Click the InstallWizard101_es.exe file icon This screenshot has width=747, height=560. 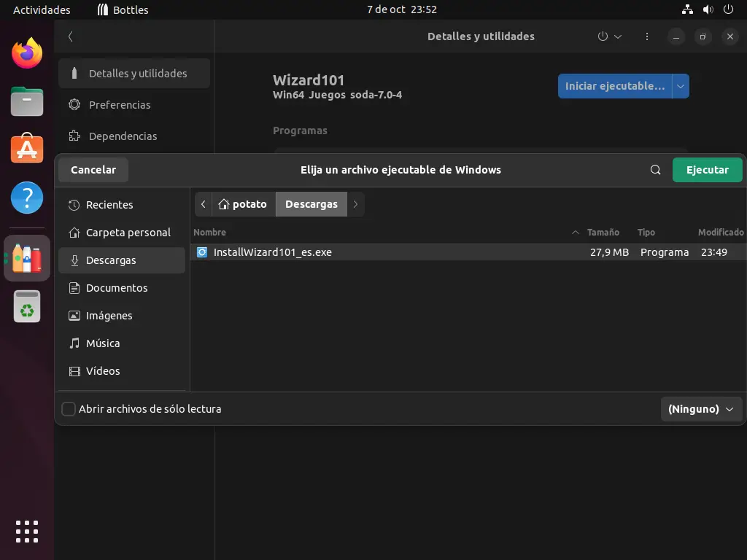tap(202, 252)
